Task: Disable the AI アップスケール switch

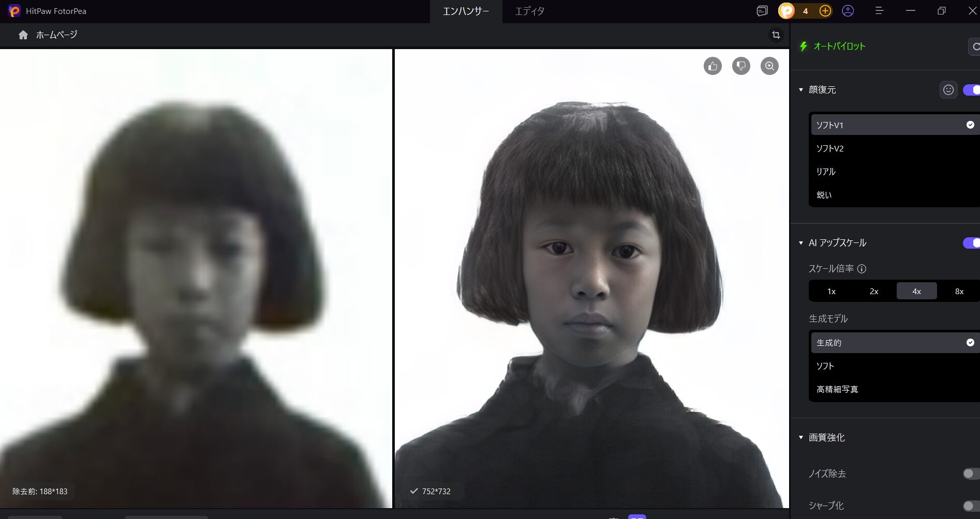Action: (971, 243)
